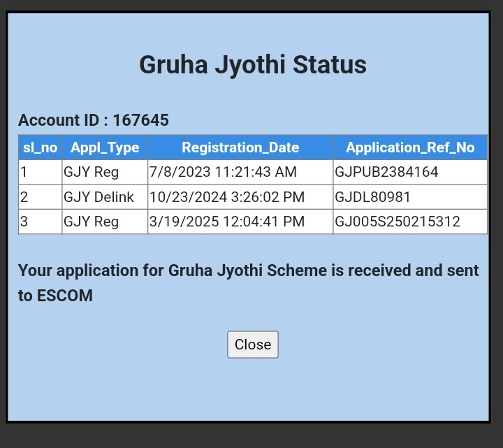
Task: Select serial number 1 cell
Action: click(40, 172)
